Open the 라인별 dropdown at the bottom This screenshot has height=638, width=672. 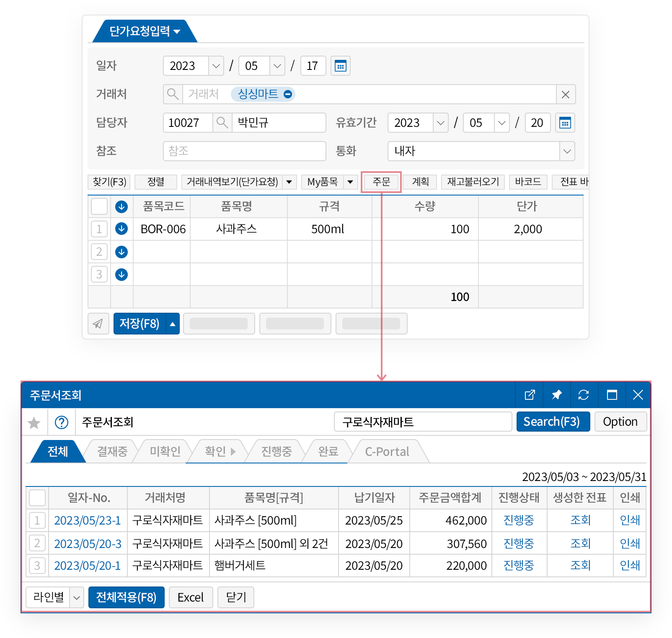(76, 597)
